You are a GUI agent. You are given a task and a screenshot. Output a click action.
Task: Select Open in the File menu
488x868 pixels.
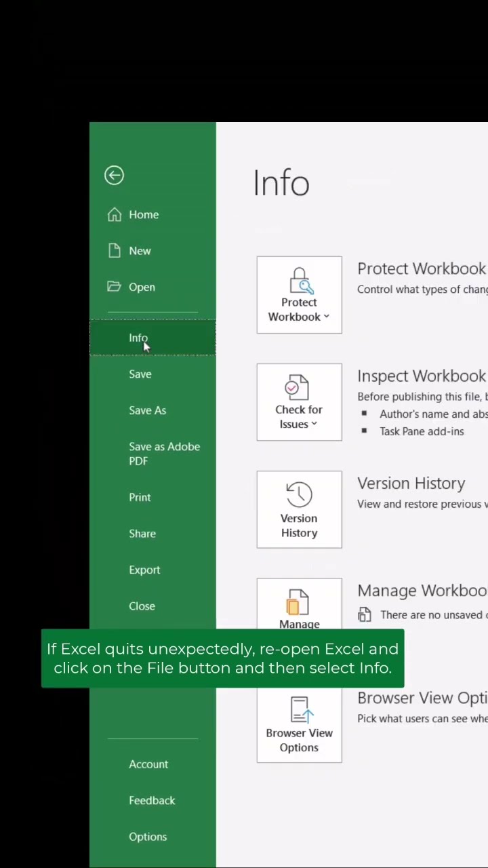(x=152, y=287)
